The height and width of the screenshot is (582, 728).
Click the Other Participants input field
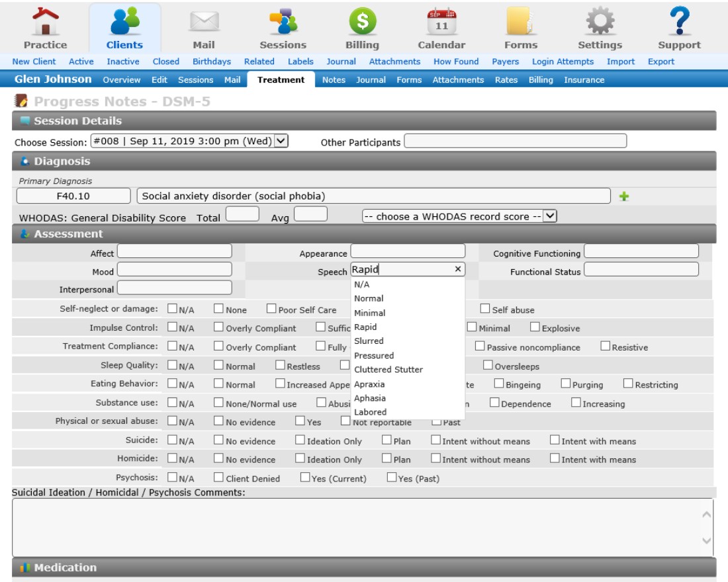(x=516, y=141)
